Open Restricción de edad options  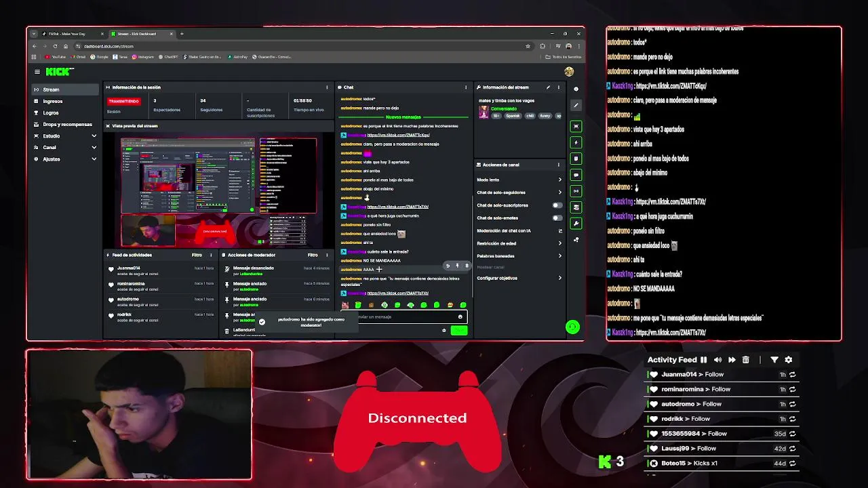[519, 243]
